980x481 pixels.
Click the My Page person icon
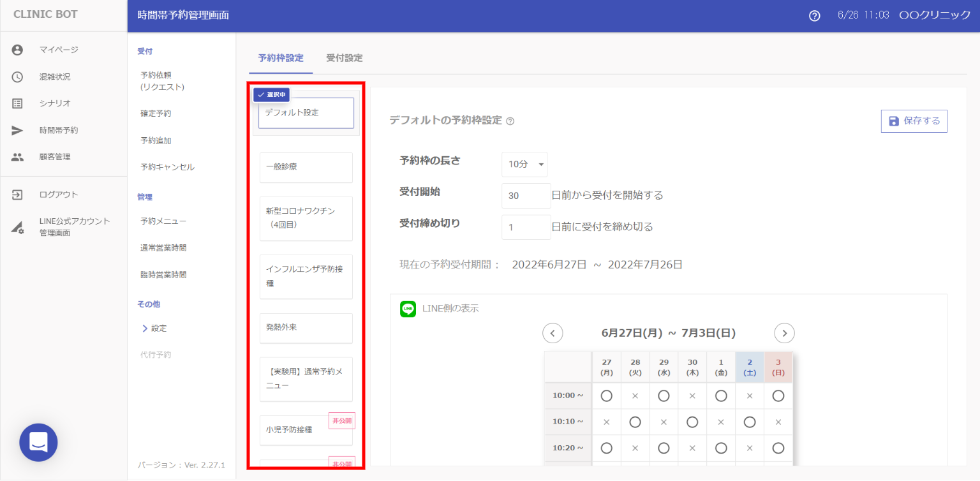click(x=17, y=50)
